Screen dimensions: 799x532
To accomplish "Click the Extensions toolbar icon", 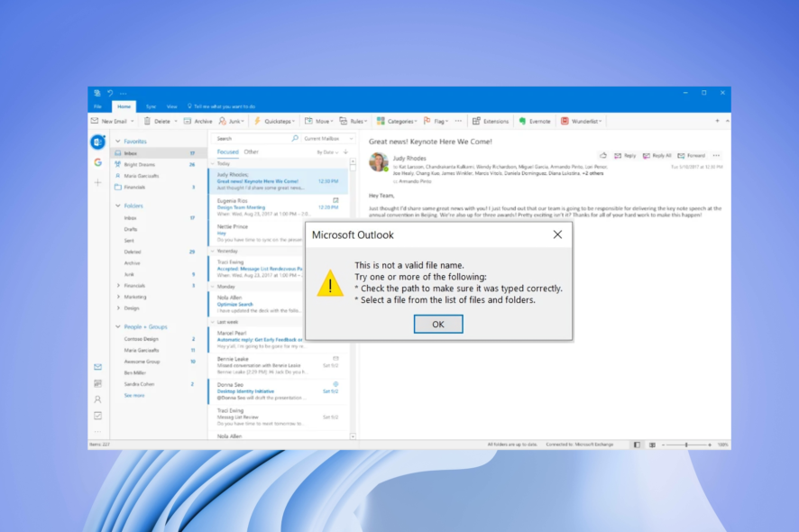I will pyautogui.click(x=476, y=121).
